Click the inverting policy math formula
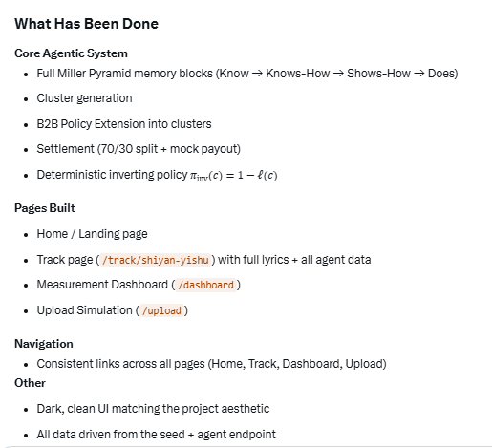 tap(234, 176)
